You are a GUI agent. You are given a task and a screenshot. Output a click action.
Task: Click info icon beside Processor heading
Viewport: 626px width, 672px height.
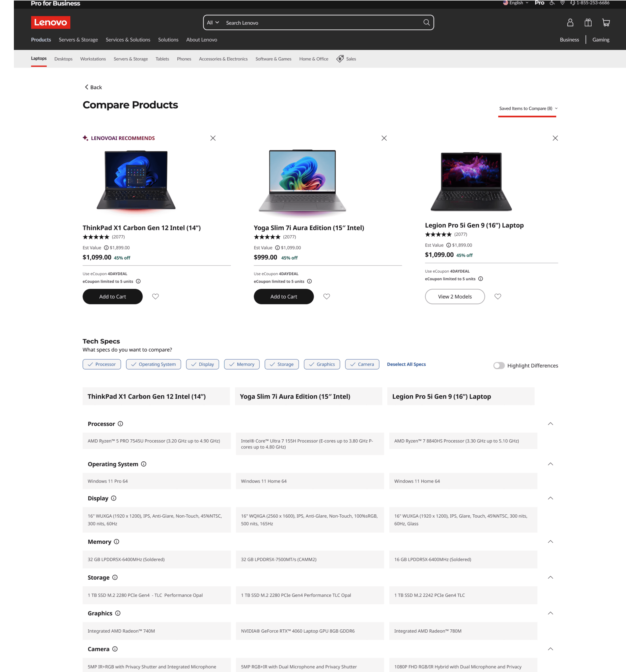point(120,423)
